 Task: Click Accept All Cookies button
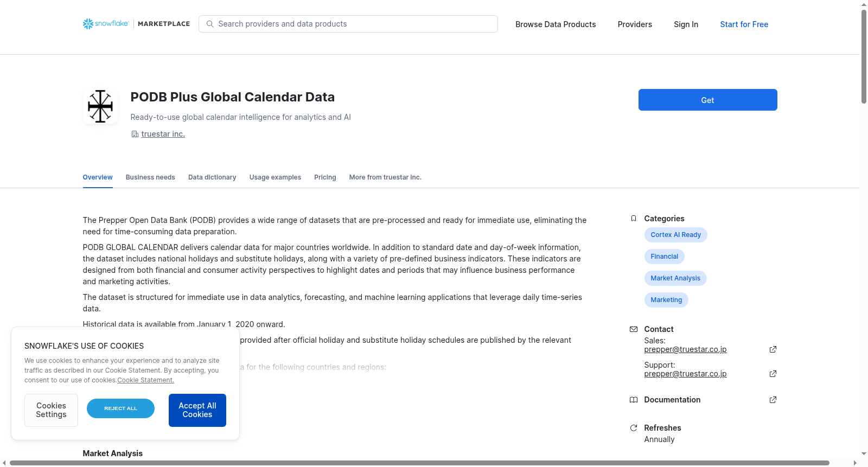tap(197, 410)
